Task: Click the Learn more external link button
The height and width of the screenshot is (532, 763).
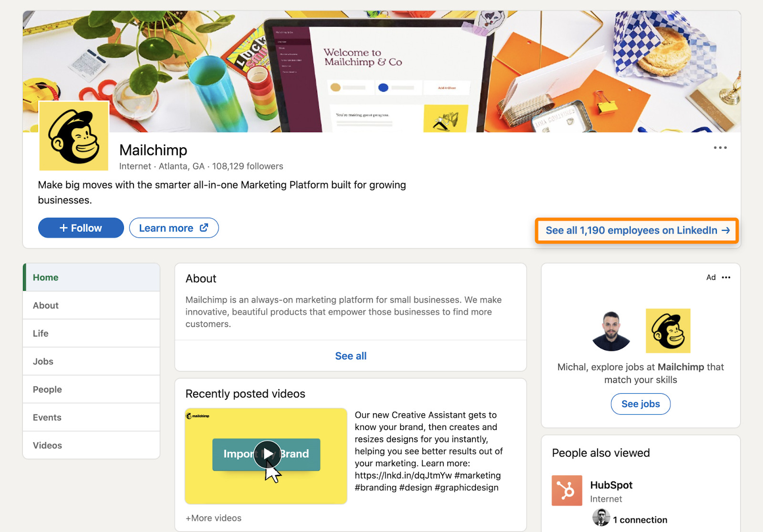Action: point(174,228)
